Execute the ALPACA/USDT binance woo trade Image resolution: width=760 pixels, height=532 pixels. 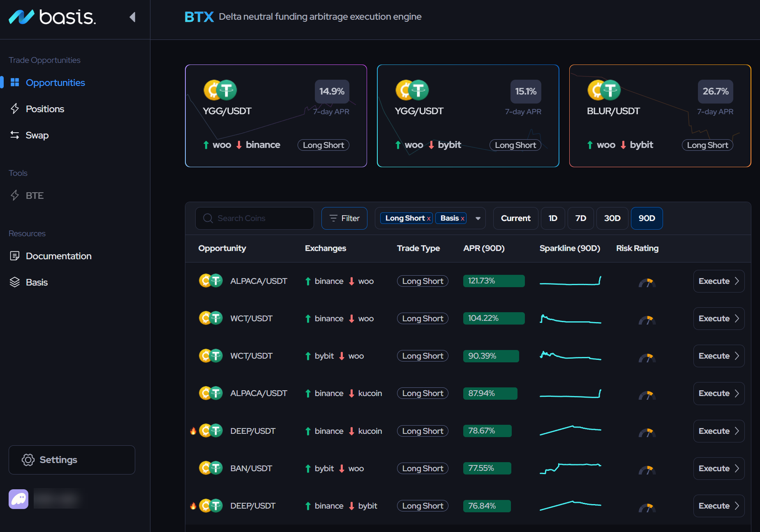[x=718, y=281]
